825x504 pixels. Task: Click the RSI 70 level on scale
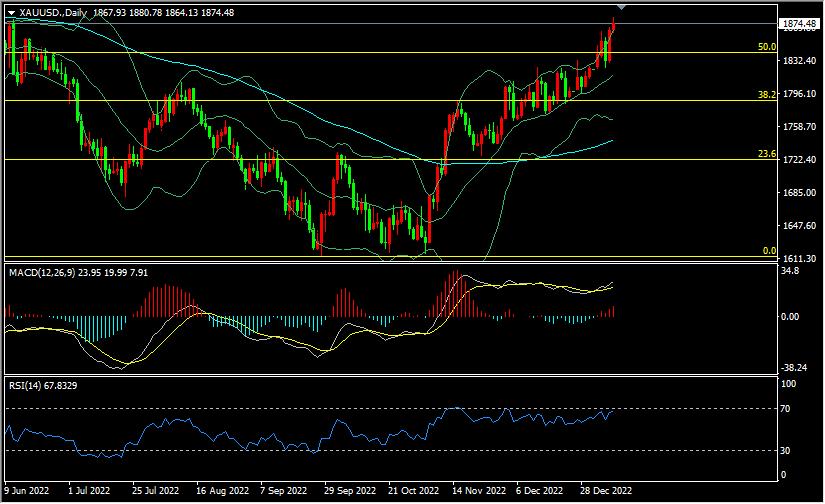coord(788,409)
